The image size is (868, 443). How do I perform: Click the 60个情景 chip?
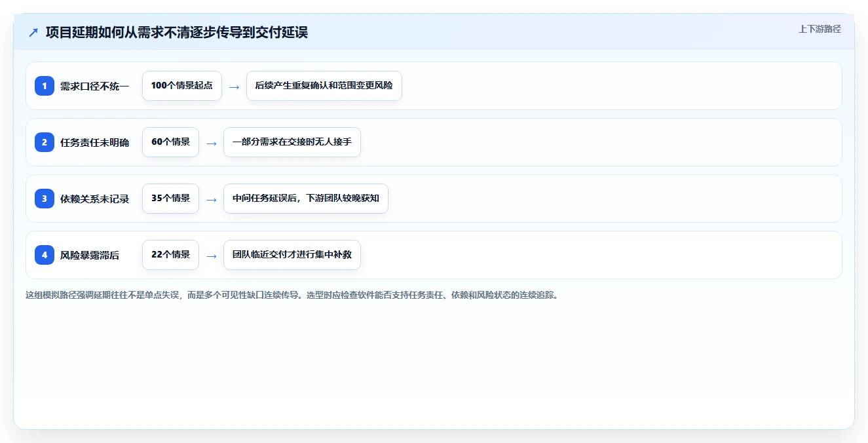(x=170, y=142)
